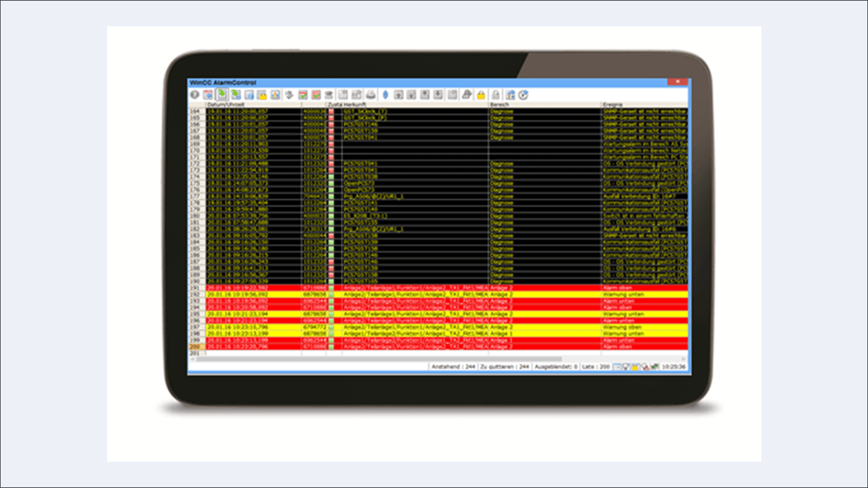The height and width of the screenshot is (488, 868).
Task: Click the blue diamond toolbar icon
Action: click(x=385, y=95)
